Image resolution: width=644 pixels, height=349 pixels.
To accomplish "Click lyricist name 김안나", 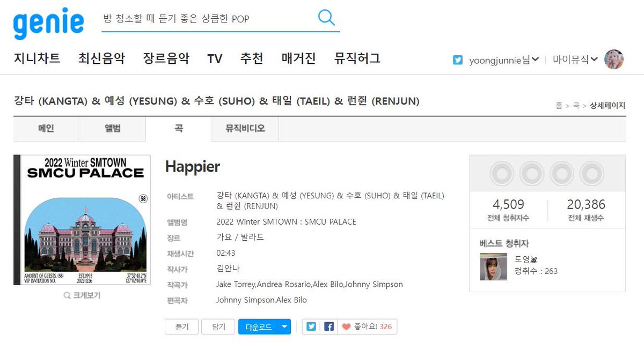I will (x=227, y=269).
